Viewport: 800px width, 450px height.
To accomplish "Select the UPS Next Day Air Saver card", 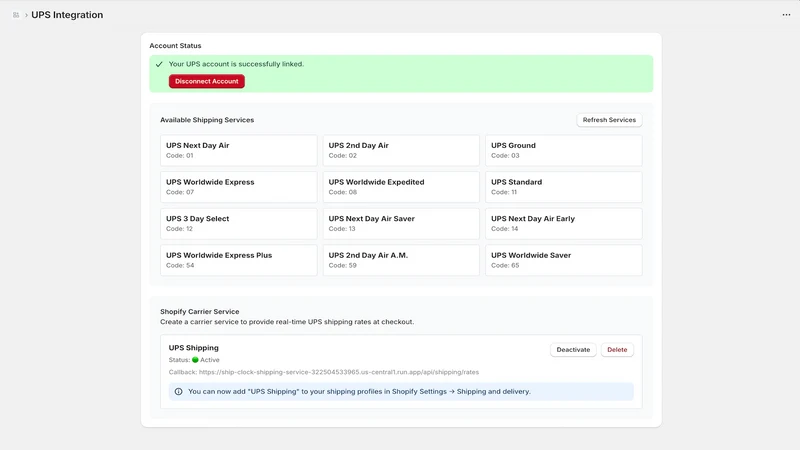I will [401, 223].
